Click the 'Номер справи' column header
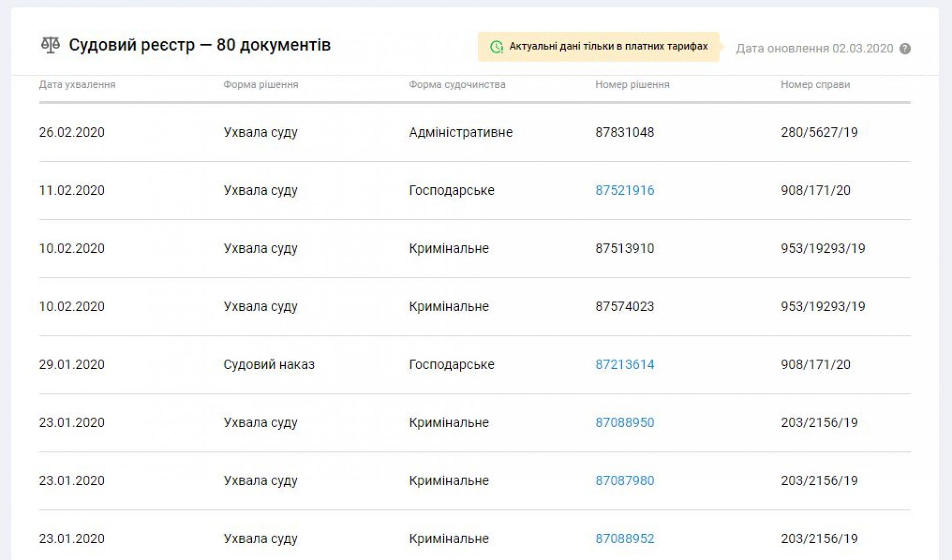 815,85
